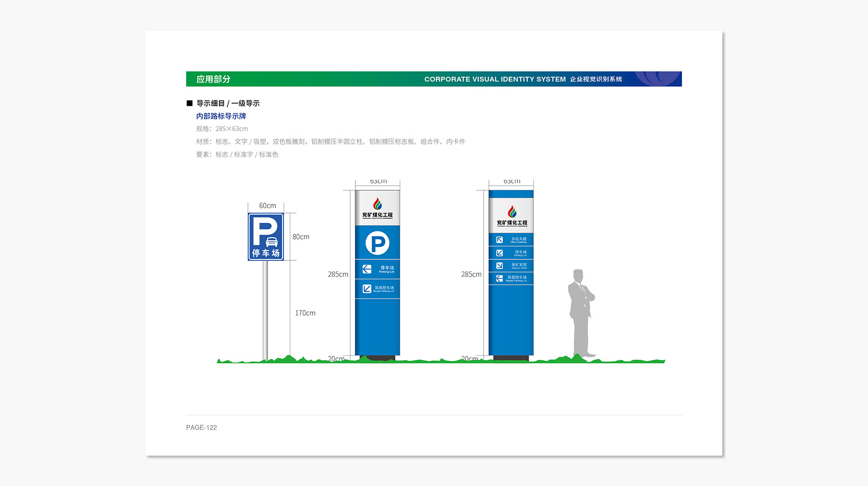The image size is (868, 486).
Task: Click the blue 内部路标导示牌 subtitle
Action: [221, 116]
